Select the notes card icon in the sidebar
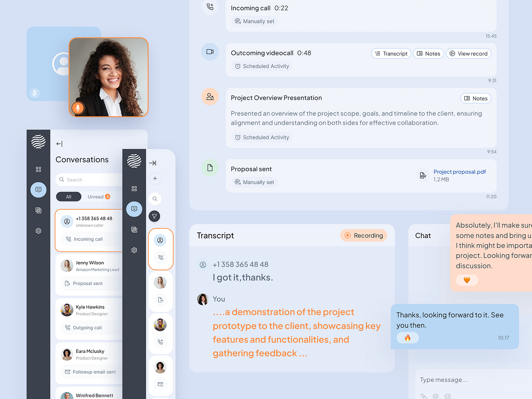Image resolution: width=532 pixels, height=399 pixels. (x=38, y=210)
